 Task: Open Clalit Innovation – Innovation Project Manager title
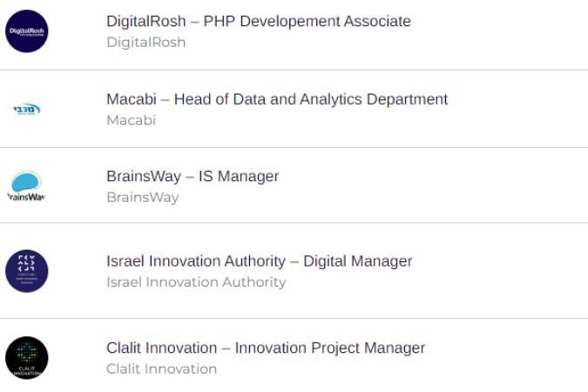(266, 348)
